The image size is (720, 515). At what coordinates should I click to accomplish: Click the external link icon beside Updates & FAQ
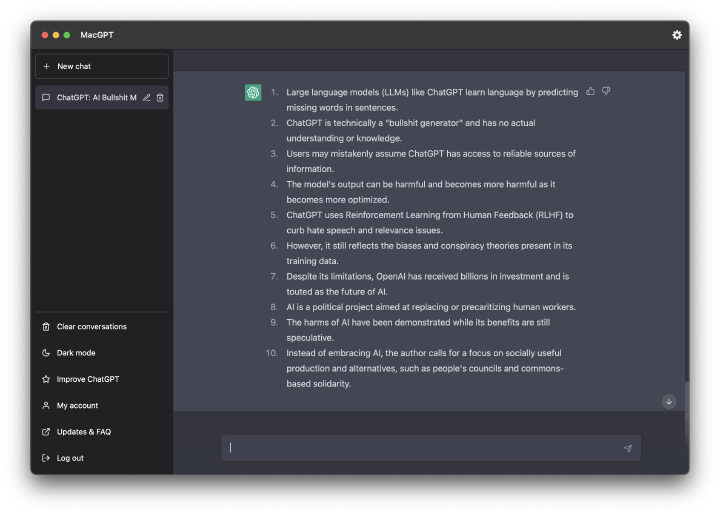coord(46,431)
